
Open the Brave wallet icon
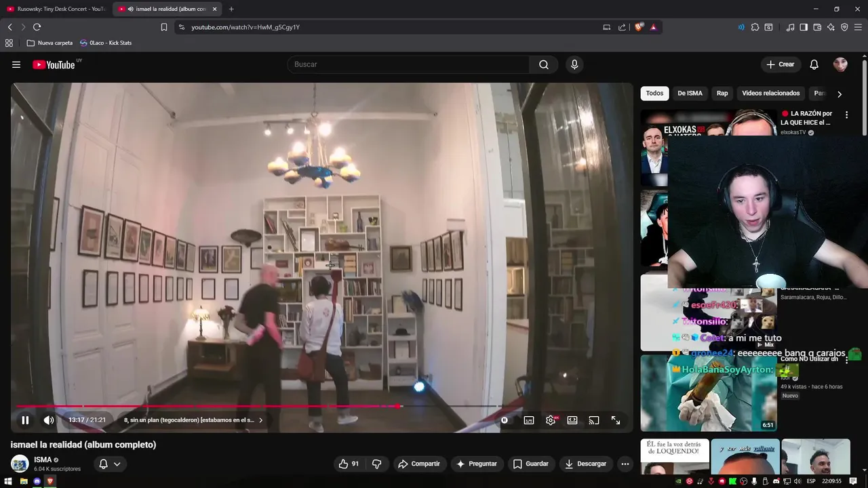tap(817, 27)
